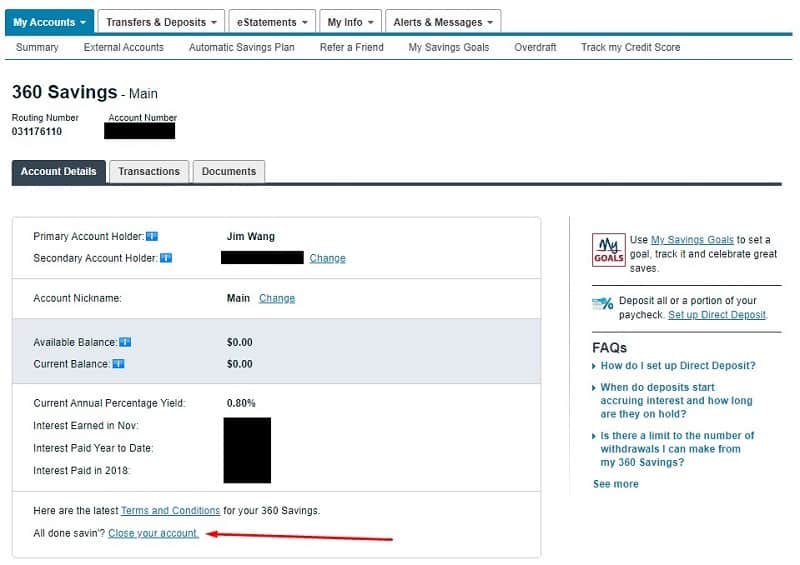
Task: Click the Close your account link
Action: click(153, 533)
